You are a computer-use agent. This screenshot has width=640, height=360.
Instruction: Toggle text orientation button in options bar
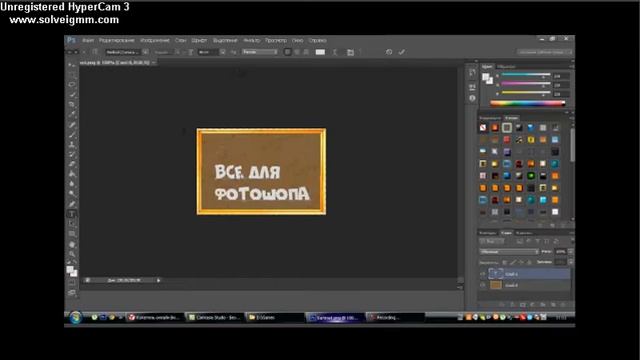click(94, 52)
